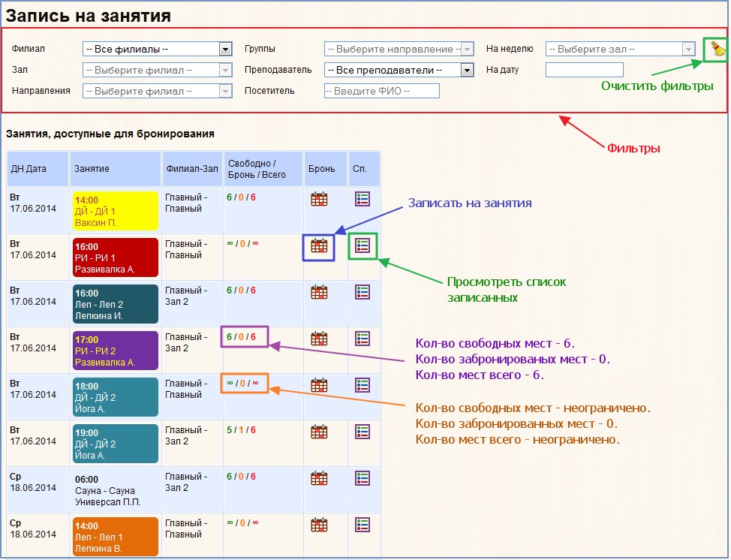This screenshot has height=560, width=731.
Task: Open the На неделю dropdown
Action: [x=620, y=49]
